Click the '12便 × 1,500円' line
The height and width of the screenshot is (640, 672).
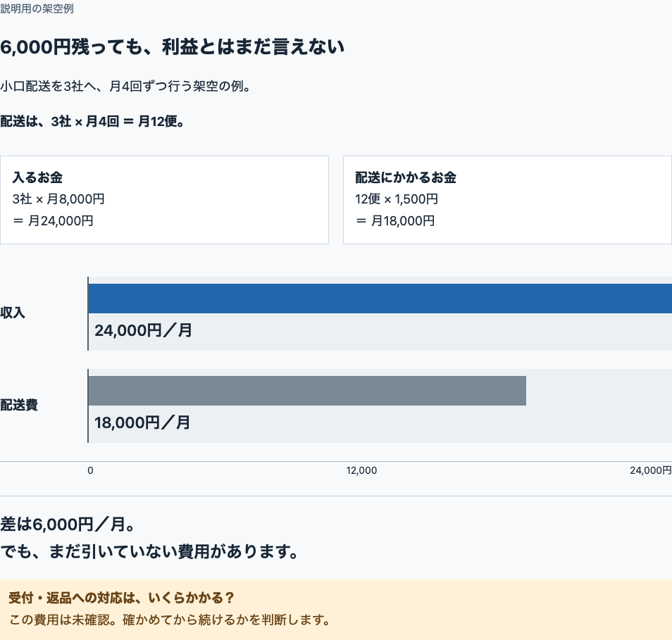(x=397, y=199)
